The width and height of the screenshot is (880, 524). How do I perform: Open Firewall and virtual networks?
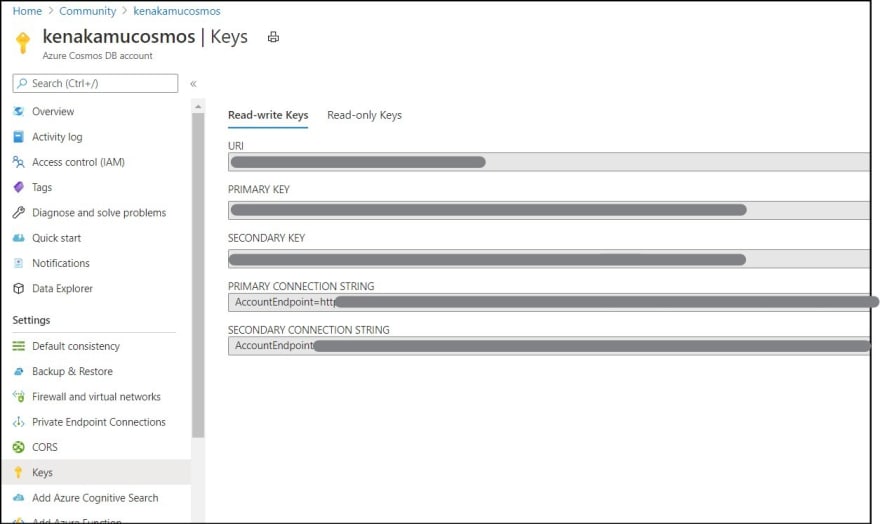96,397
